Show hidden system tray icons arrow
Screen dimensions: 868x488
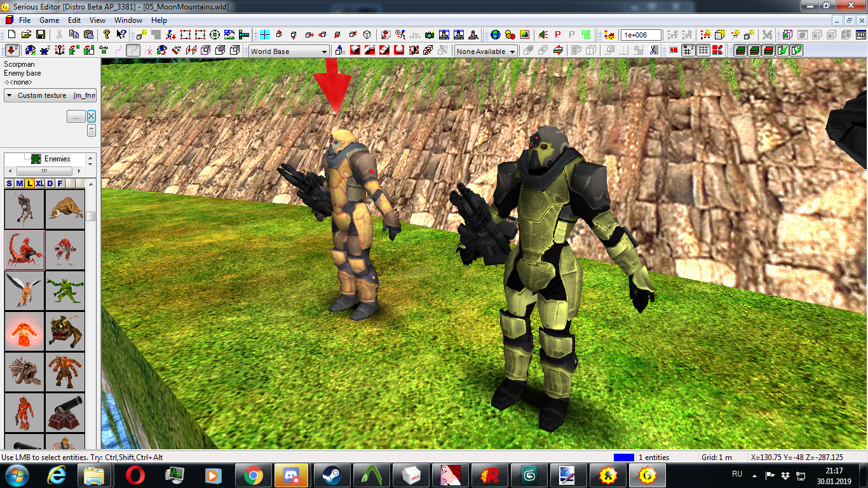pyautogui.click(x=754, y=475)
